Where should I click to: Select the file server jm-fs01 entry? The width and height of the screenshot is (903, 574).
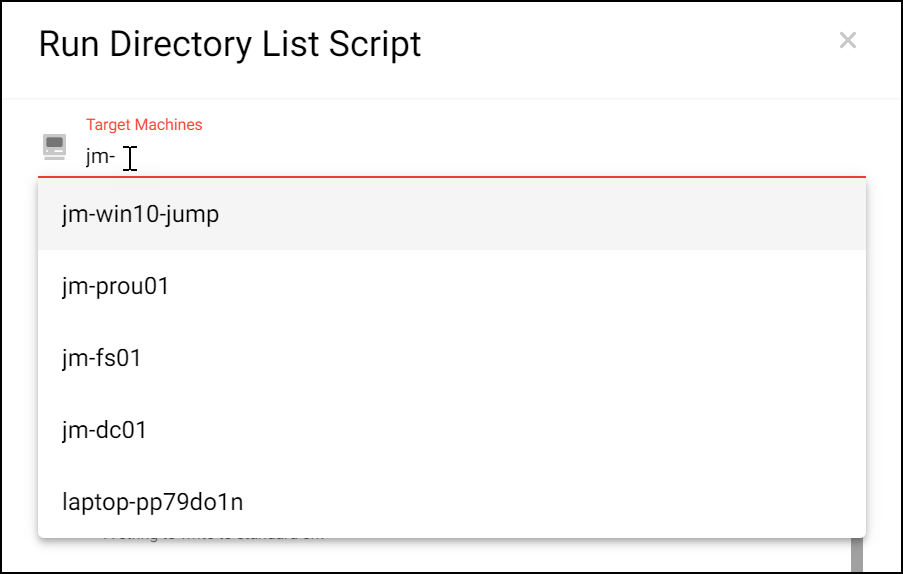click(452, 358)
